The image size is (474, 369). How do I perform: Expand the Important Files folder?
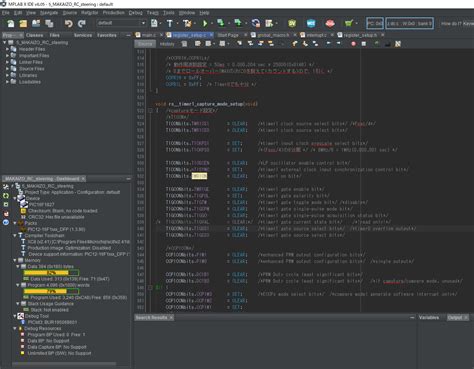(8, 56)
